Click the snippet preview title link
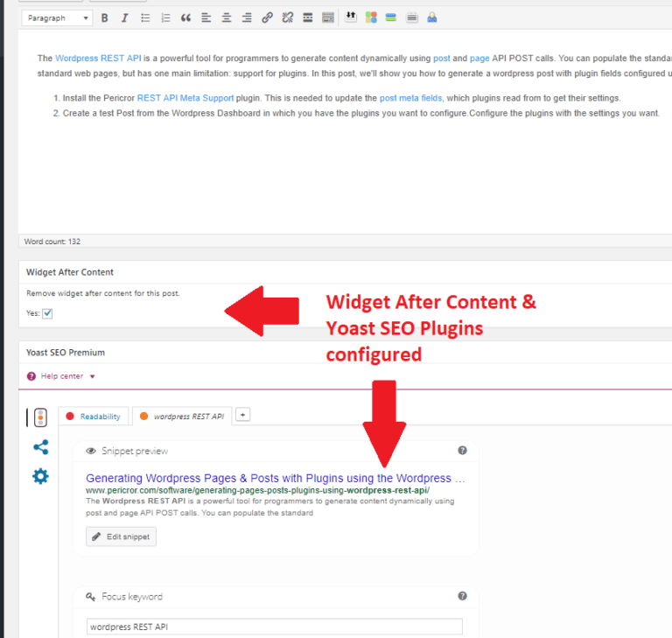This screenshot has width=672, height=638. (275, 478)
